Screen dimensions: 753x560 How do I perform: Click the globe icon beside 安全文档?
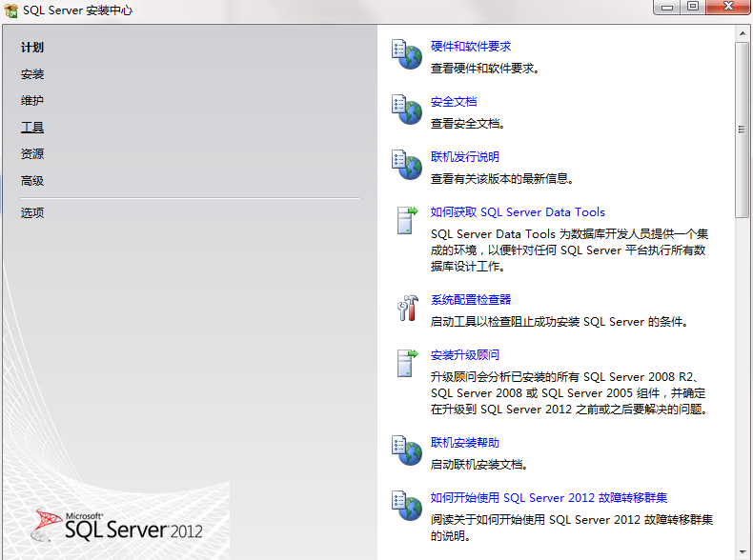pos(407,110)
